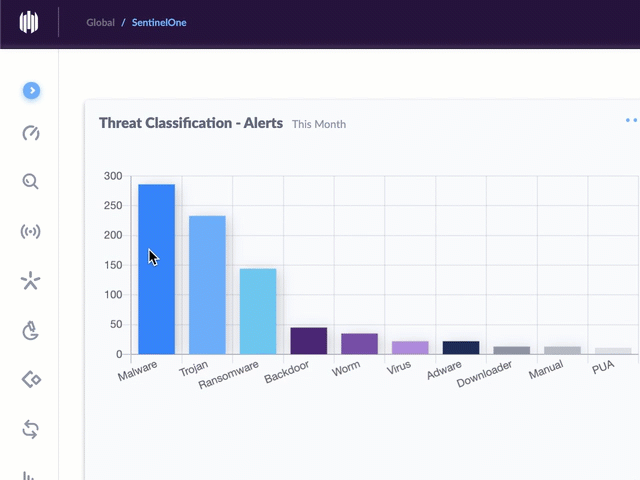Click the Malware bar in the chart
This screenshot has height=480, width=640.
(x=157, y=269)
